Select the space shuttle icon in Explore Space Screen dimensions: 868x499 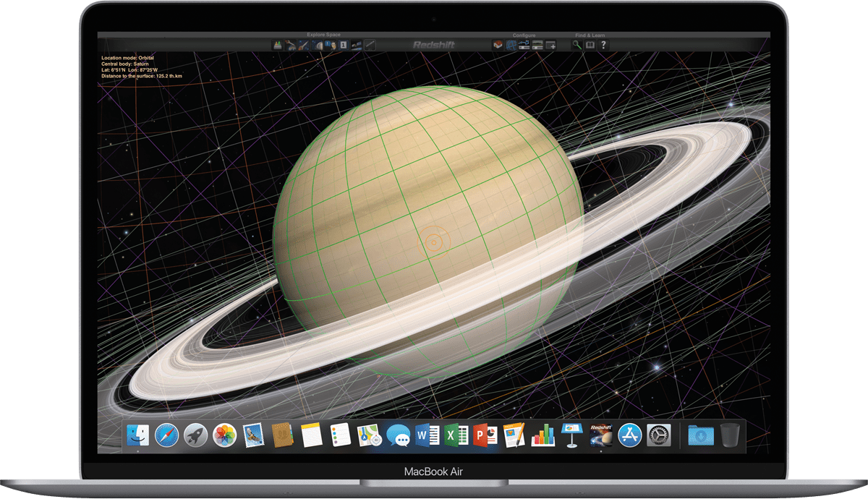(x=291, y=45)
